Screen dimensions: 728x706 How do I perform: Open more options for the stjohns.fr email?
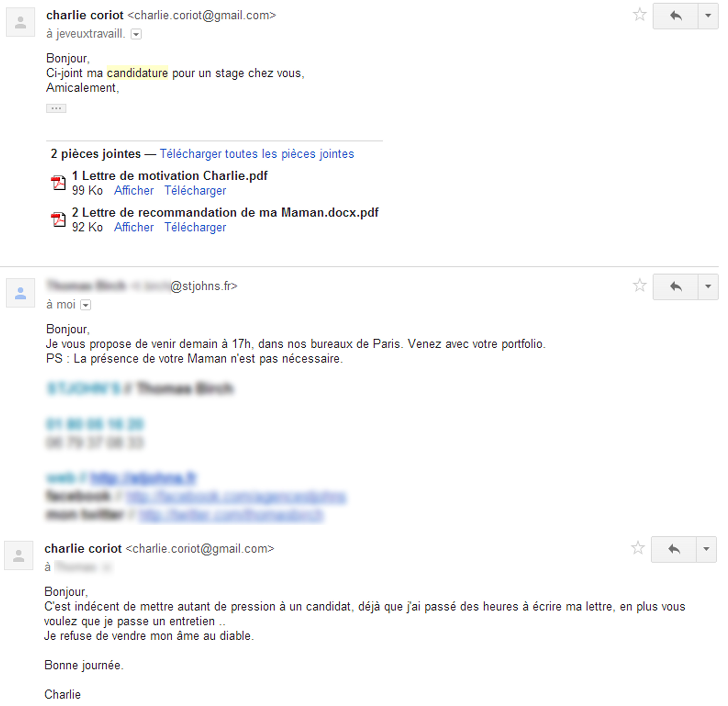pos(708,287)
